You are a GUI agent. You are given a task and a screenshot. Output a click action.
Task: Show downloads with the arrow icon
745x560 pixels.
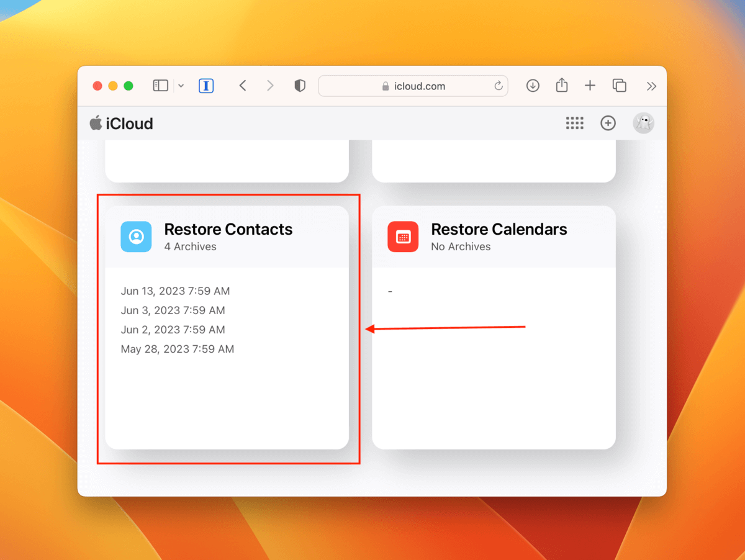coord(533,86)
